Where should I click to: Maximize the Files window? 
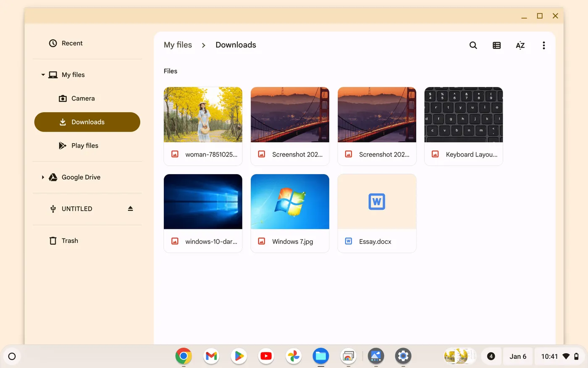540,16
